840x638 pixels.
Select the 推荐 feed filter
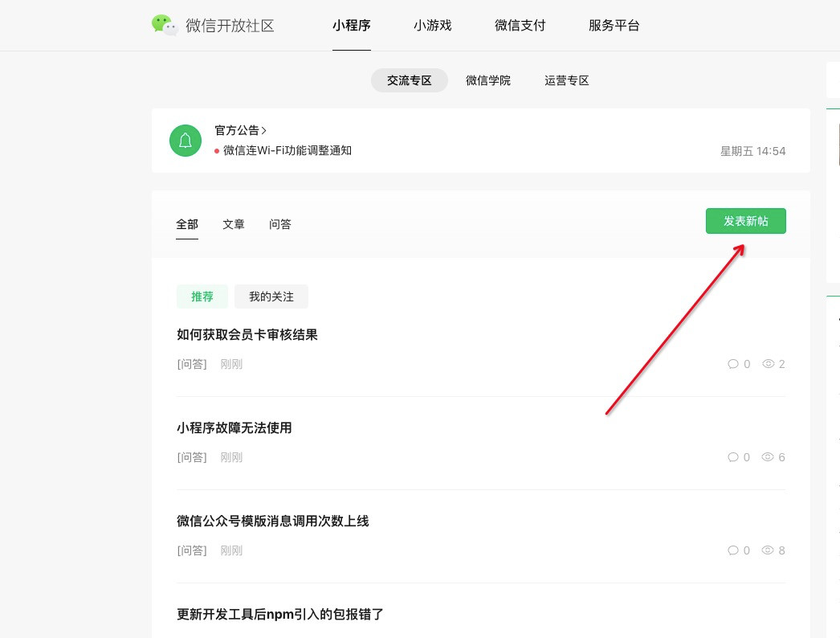(x=202, y=297)
